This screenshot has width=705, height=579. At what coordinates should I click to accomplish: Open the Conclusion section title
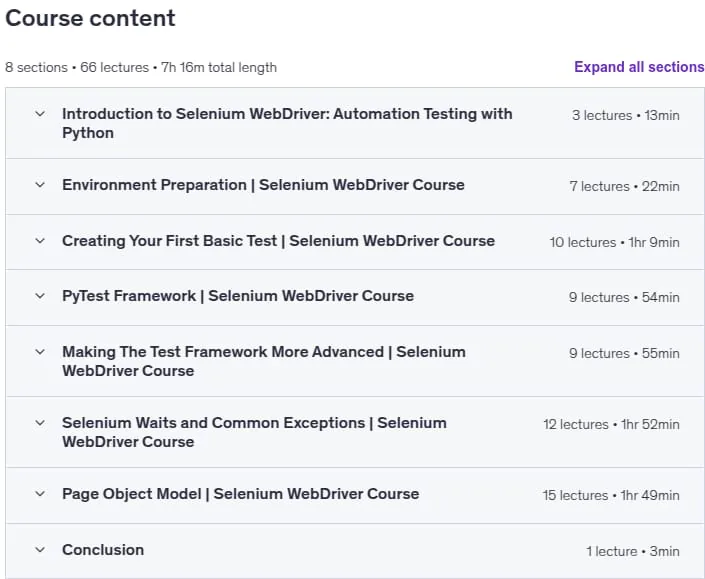103,550
